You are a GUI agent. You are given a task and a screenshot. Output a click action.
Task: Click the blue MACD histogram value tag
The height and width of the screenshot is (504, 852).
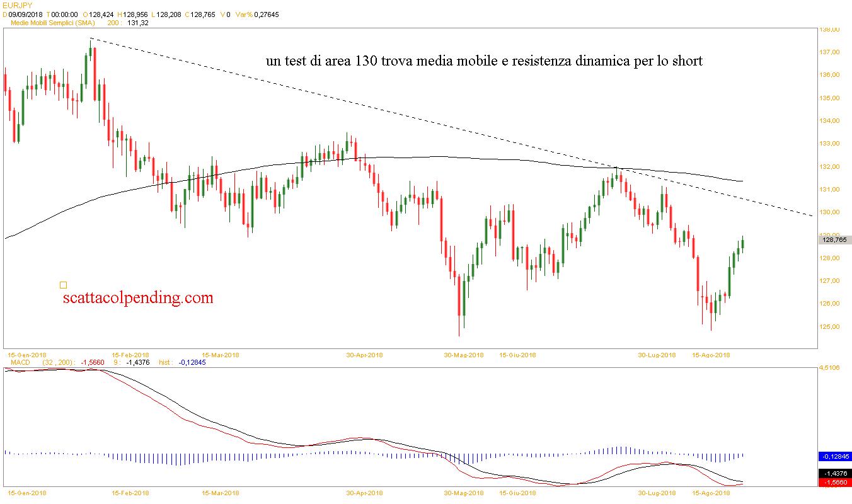(x=834, y=456)
